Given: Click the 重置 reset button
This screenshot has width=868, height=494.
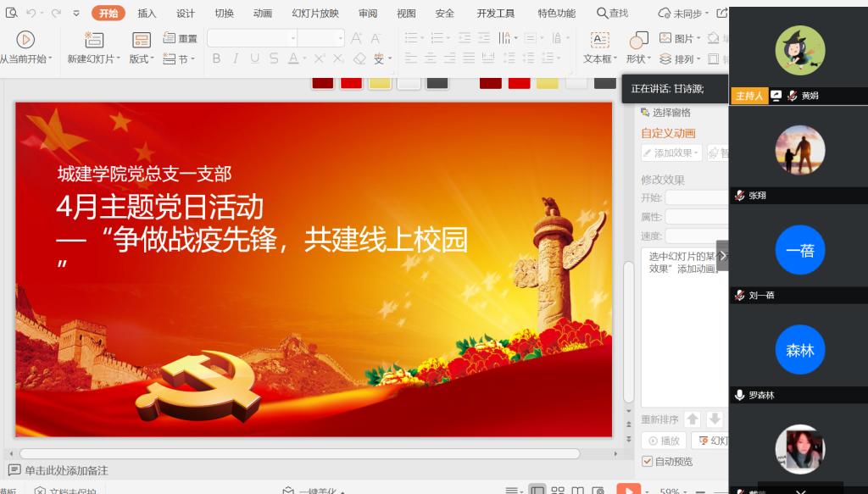Looking at the screenshot, I should [181, 38].
